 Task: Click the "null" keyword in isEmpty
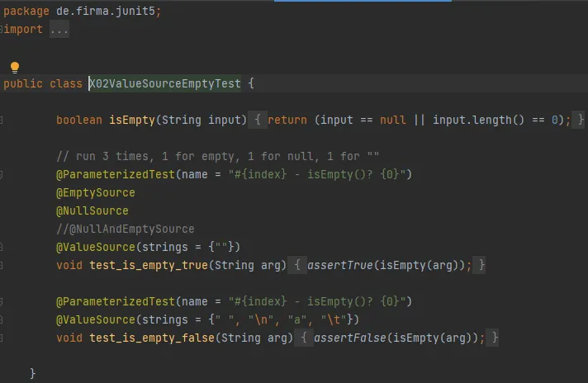392,120
